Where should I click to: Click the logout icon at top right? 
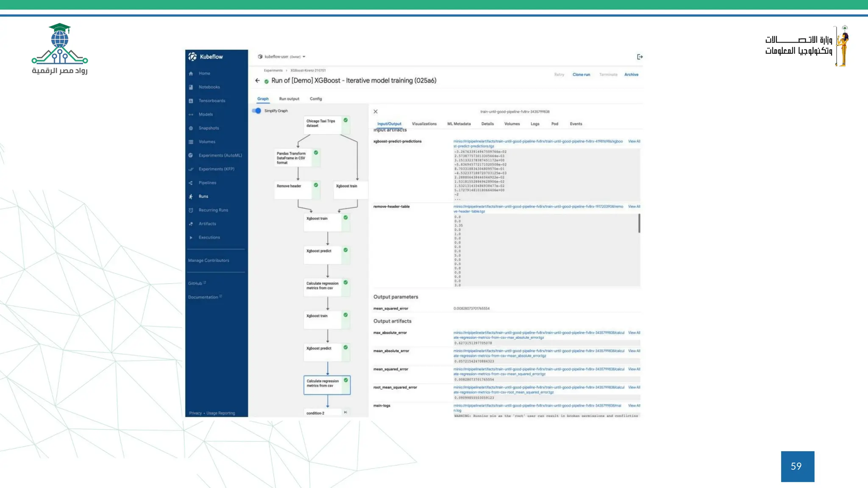click(x=640, y=57)
